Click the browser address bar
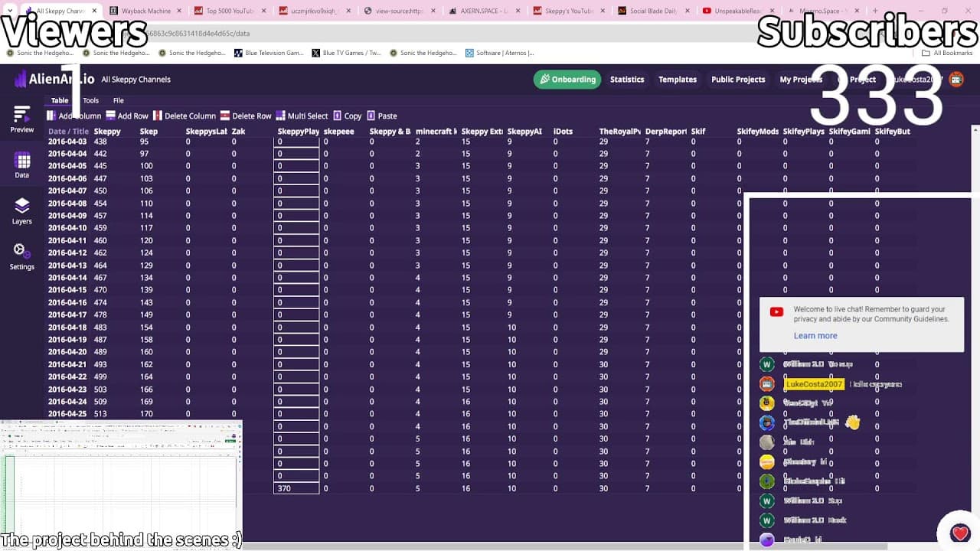The height and width of the screenshot is (551, 980). [x=459, y=34]
